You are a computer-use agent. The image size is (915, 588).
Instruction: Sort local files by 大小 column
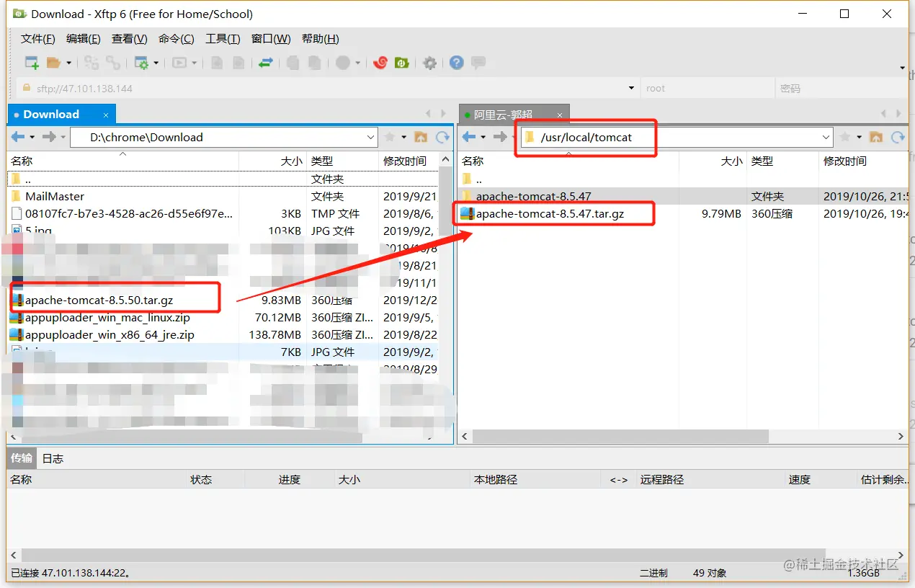(272, 161)
